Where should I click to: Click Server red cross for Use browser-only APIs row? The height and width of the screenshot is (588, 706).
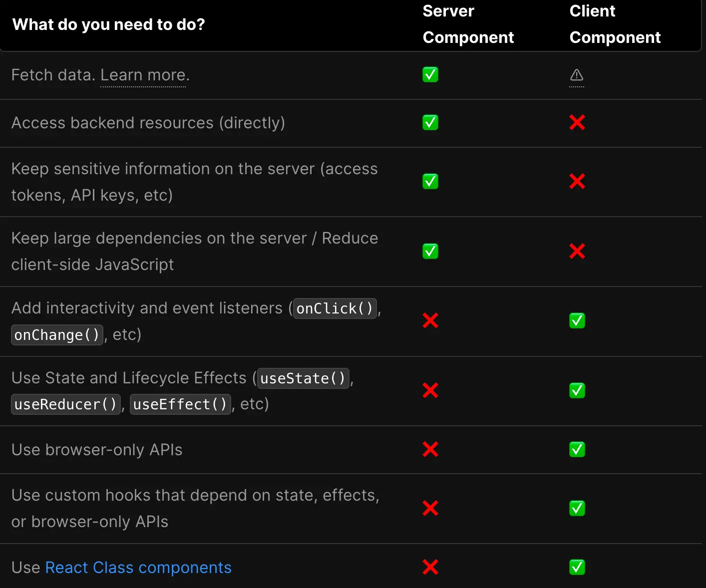(x=430, y=449)
